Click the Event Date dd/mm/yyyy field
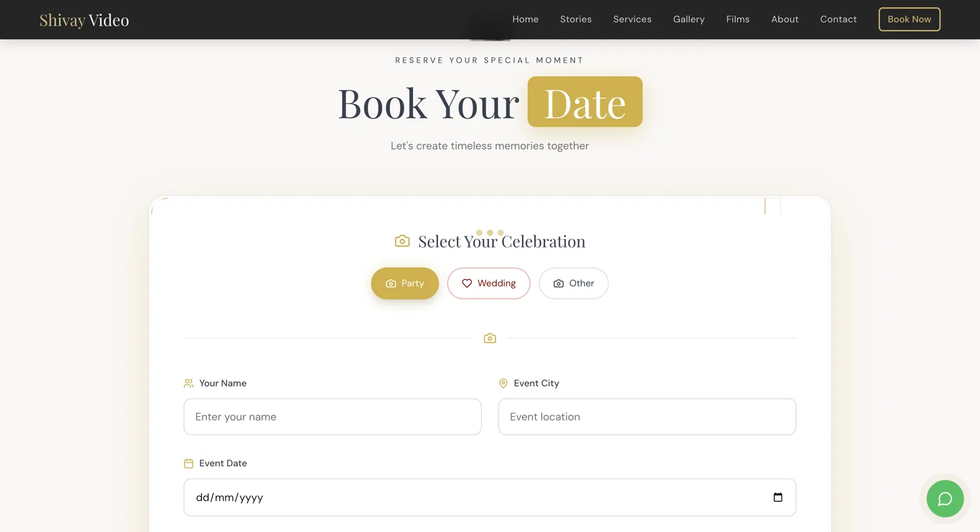The image size is (980, 532). (x=490, y=497)
